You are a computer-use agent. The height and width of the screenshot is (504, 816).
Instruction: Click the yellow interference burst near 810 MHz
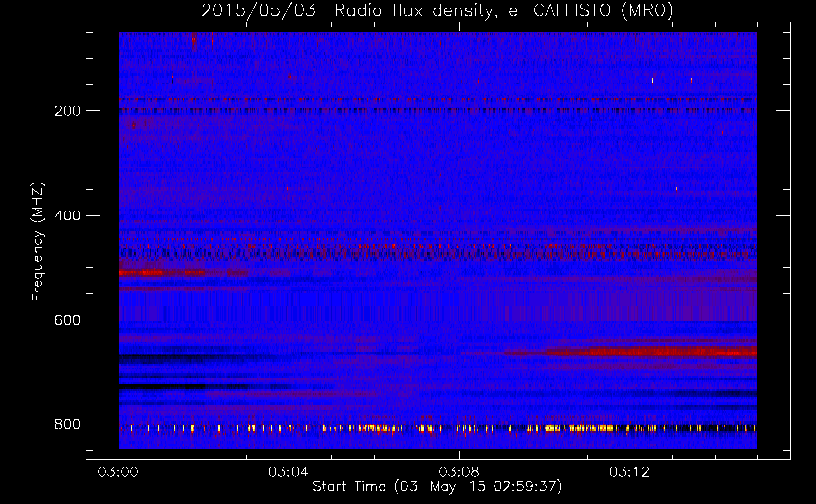coord(580,428)
